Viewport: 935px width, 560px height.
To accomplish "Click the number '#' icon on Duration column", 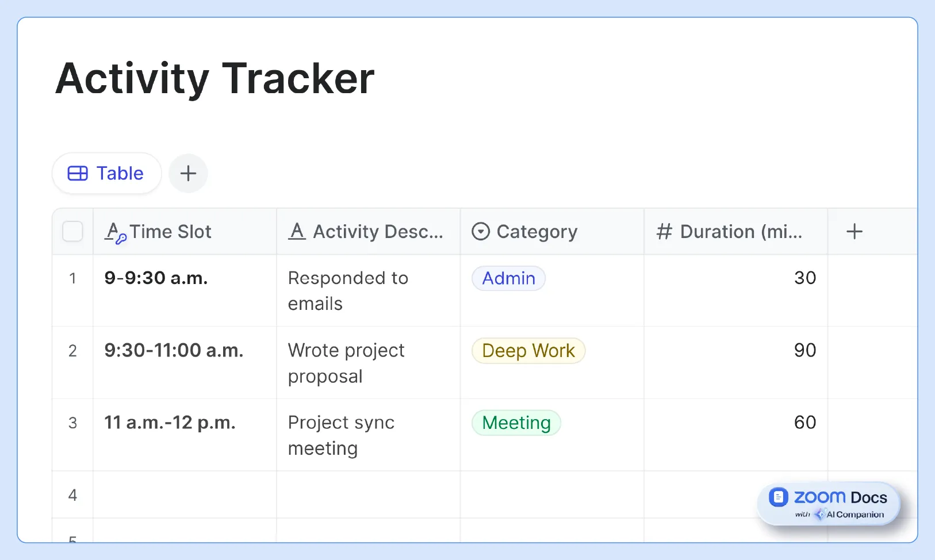I will 665,231.
